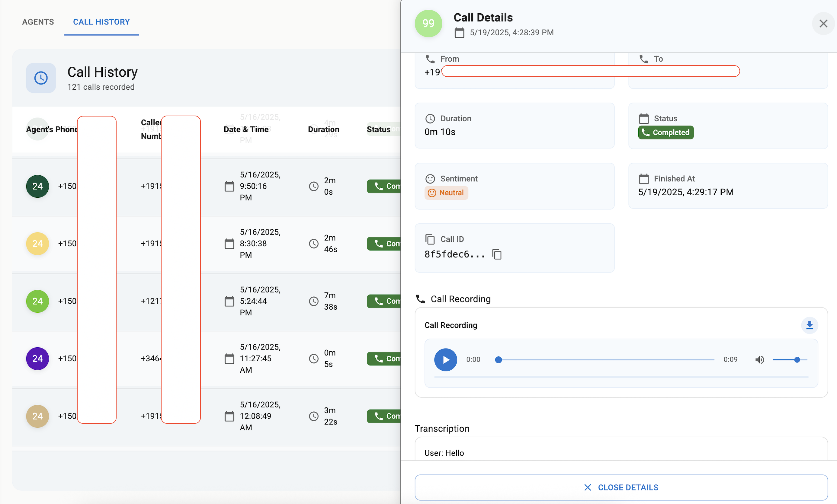Click the CLOSE DETAILS button

point(621,487)
